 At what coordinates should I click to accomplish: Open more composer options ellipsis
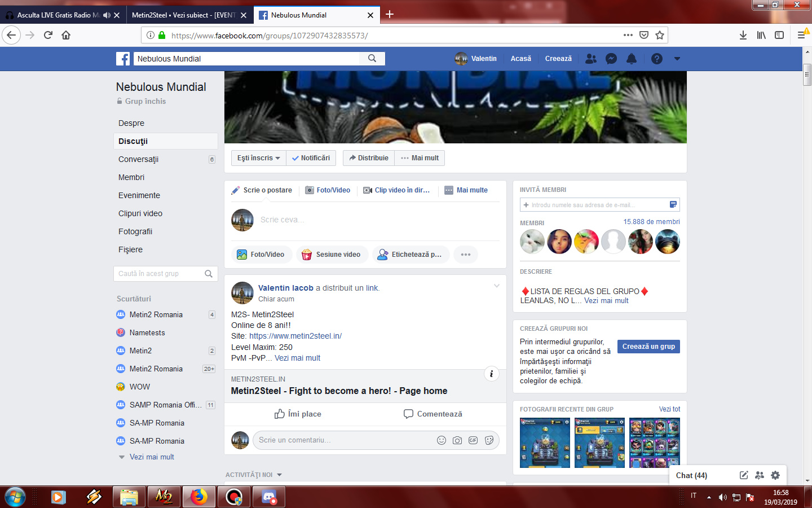pyautogui.click(x=466, y=255)
